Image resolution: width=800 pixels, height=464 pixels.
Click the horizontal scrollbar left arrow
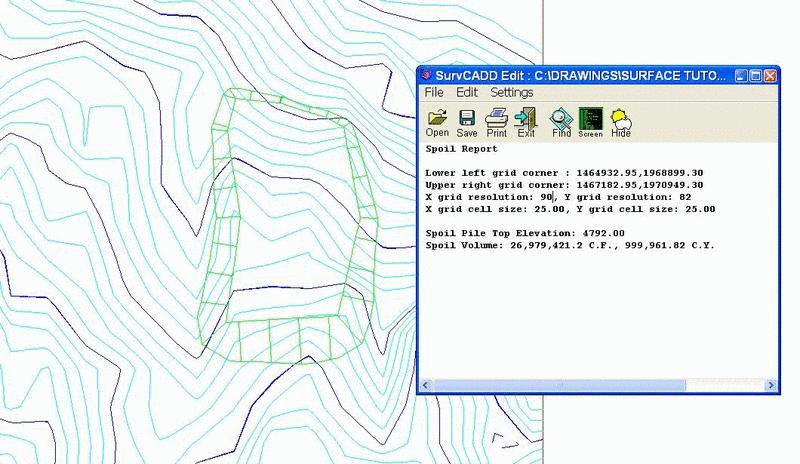click(426, 385)
